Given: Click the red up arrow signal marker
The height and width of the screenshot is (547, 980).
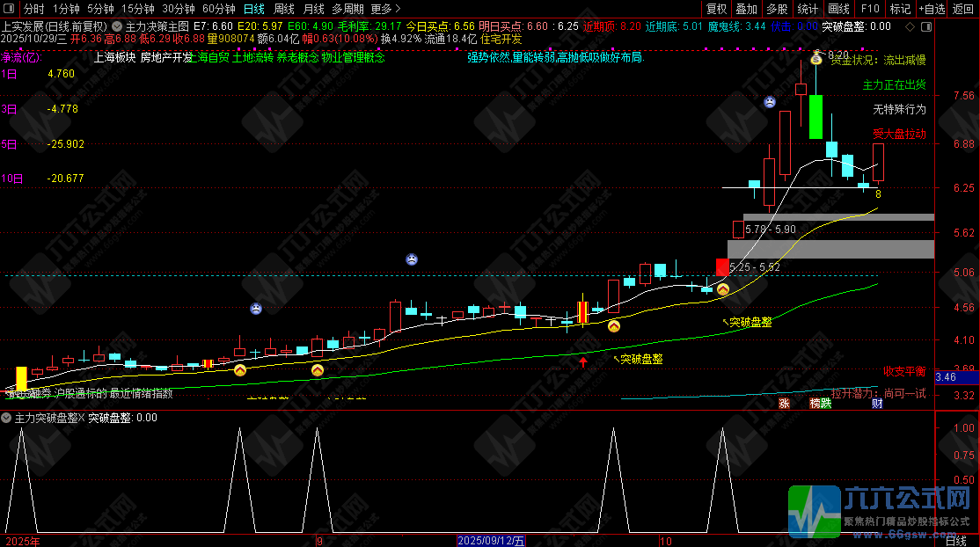Looking at the screenshot, I should pos(582,361).
